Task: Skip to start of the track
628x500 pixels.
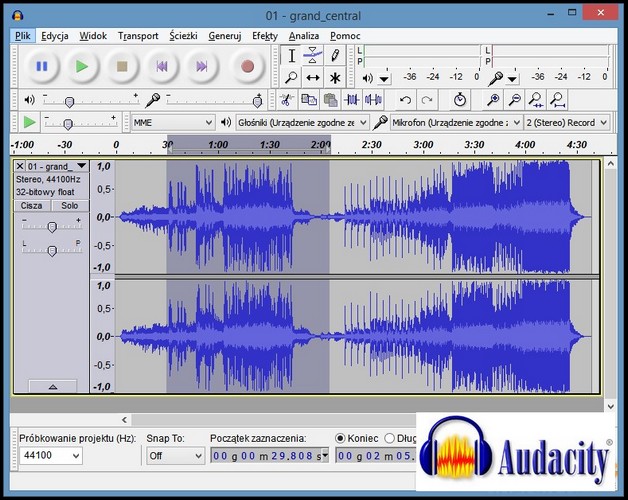Action: click(162, 67)
